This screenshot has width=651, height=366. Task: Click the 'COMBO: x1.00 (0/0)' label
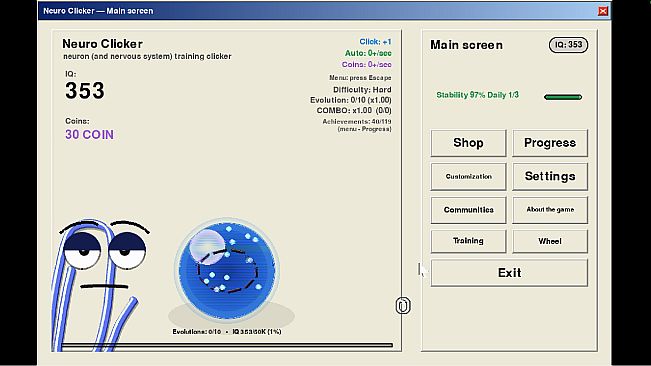click(x=354, y=110)
